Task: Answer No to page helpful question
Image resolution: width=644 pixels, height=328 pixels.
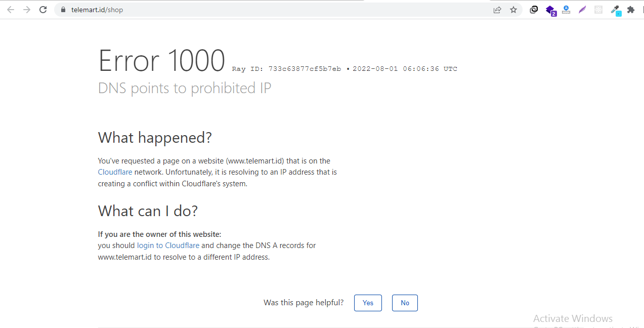Action: click(x=405, y=303)
